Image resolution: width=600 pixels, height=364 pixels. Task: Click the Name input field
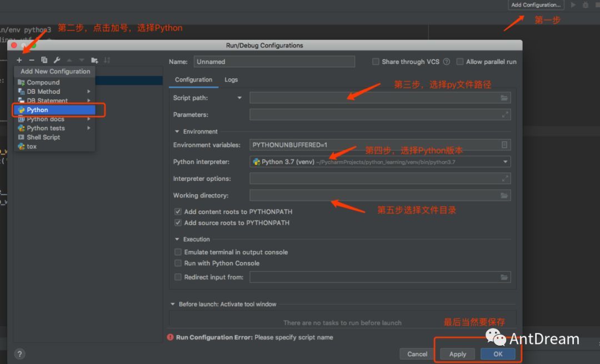pyautogui.click(x=274, y=62)
